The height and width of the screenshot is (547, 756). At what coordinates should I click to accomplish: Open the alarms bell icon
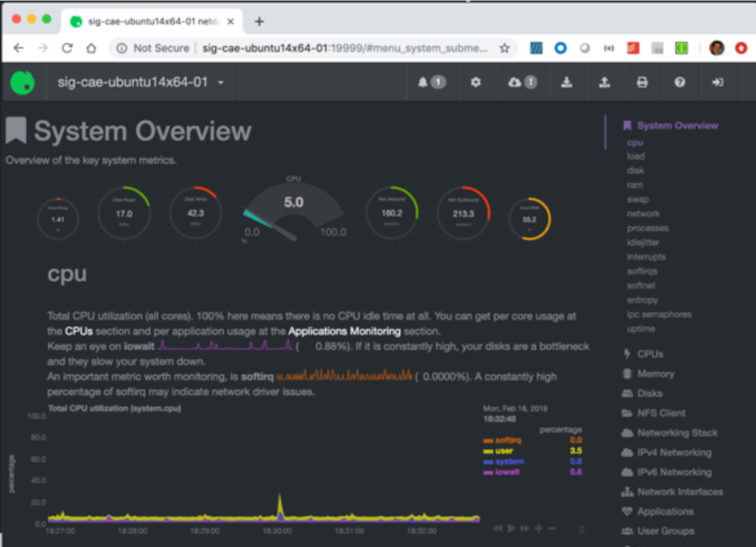coord(423,82)
